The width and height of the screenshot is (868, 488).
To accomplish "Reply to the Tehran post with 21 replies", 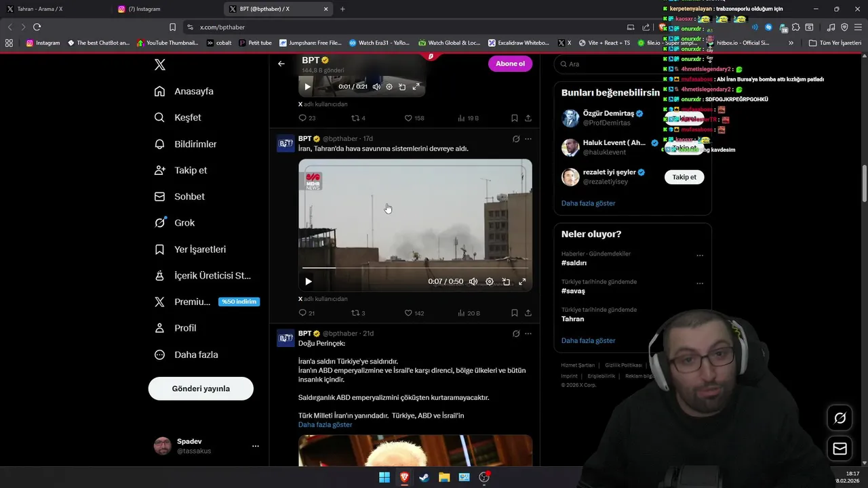I will tap(307, 313).
